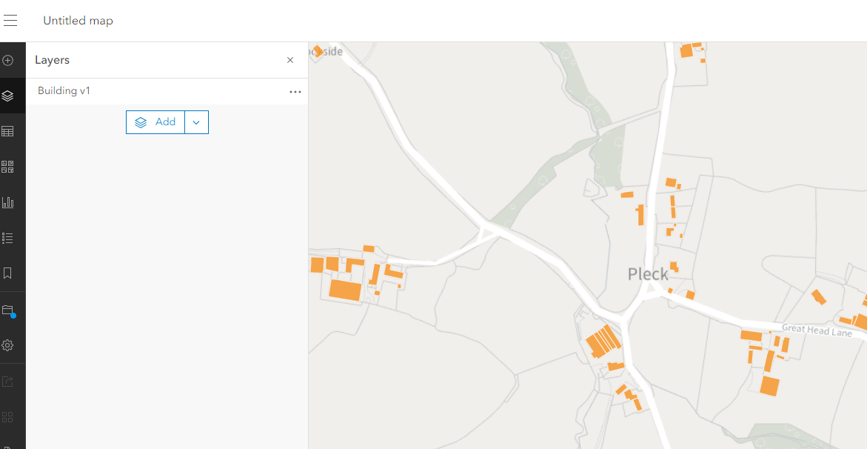Click the Great Head Lane road label
Viewport: 867px width, 449px height.
816,330
